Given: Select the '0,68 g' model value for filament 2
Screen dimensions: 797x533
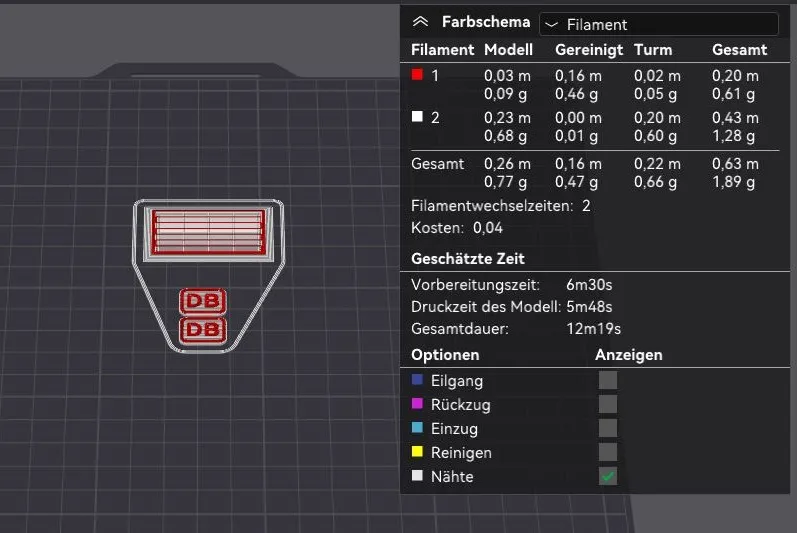Looking at the screenshot, I should coord(505,136).
